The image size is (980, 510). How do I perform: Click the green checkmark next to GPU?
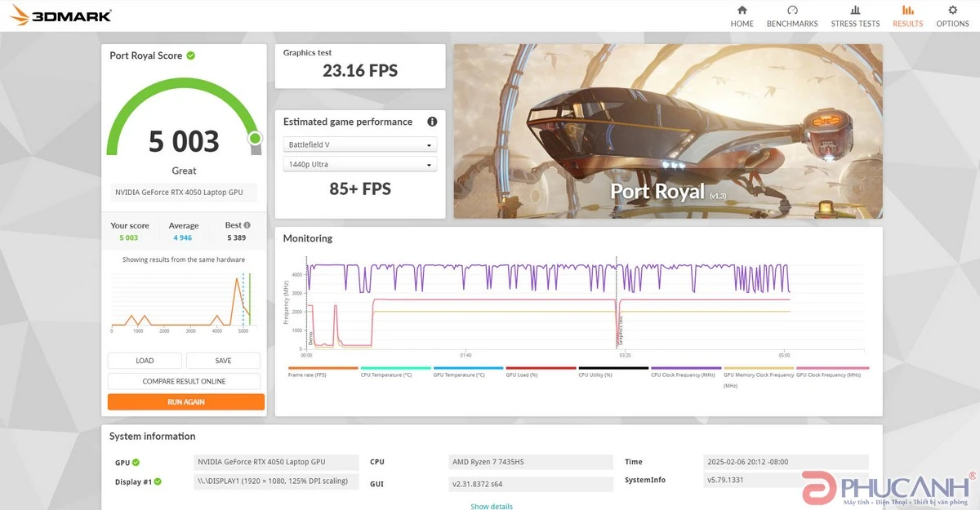[136, 463]
